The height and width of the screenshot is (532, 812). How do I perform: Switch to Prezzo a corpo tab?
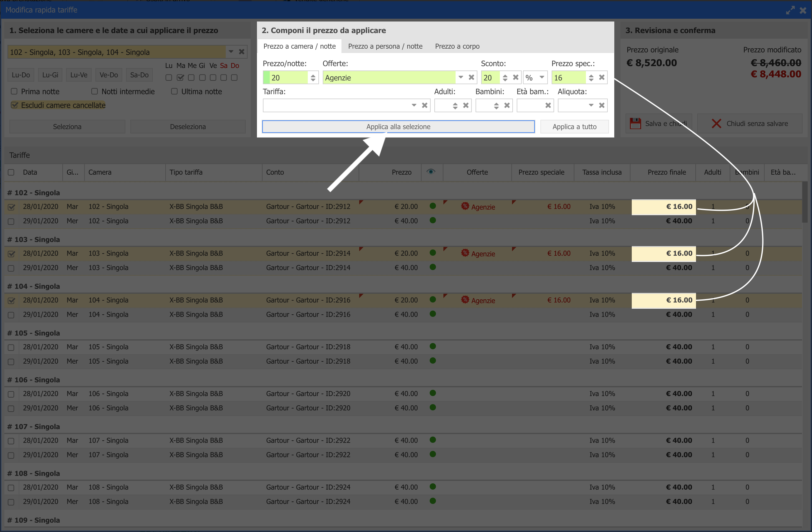coord(457,46)
